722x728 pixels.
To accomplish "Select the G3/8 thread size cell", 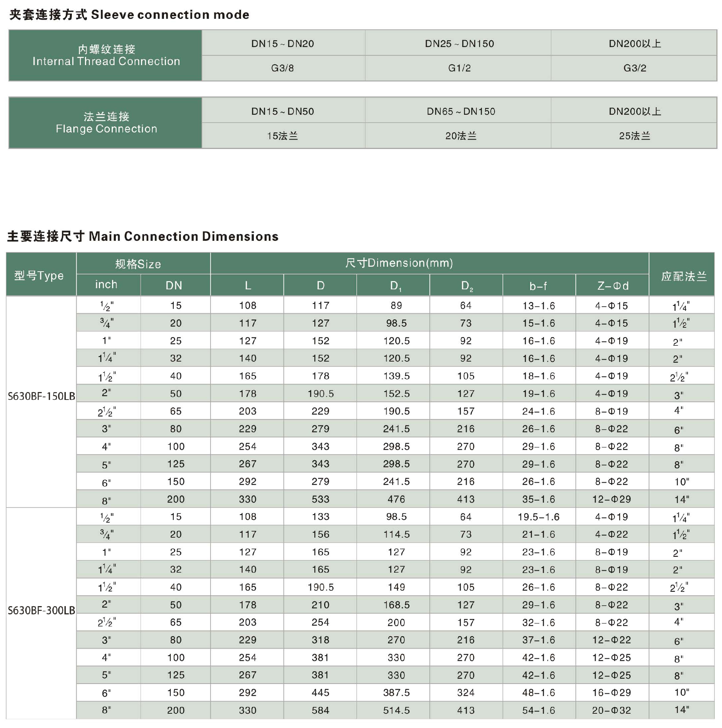I will [282, 68].
